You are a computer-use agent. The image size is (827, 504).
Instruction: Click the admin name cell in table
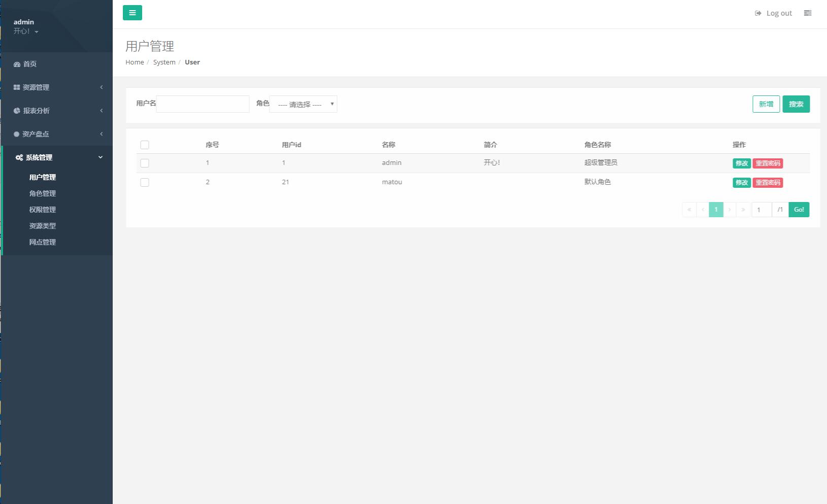point(391,162)
